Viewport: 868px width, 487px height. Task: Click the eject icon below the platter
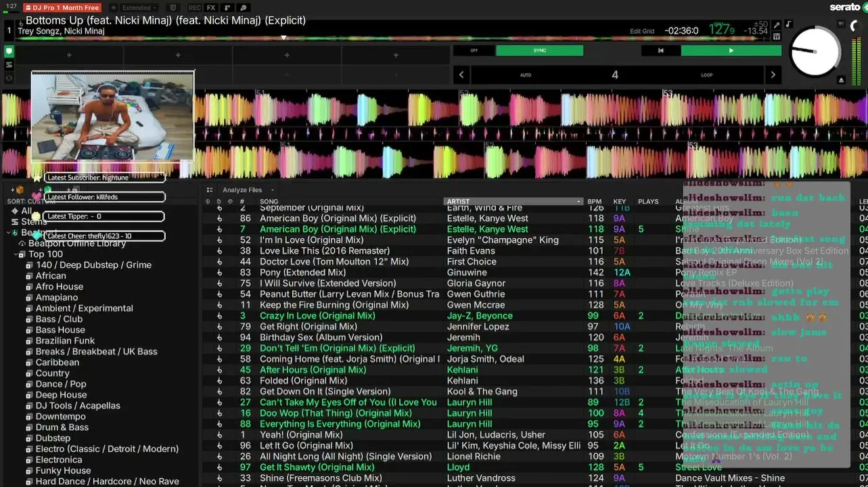pos(841,80)
